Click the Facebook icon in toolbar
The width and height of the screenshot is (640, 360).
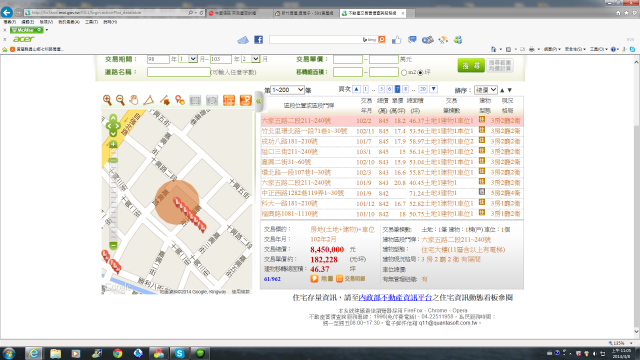point(258,40)
